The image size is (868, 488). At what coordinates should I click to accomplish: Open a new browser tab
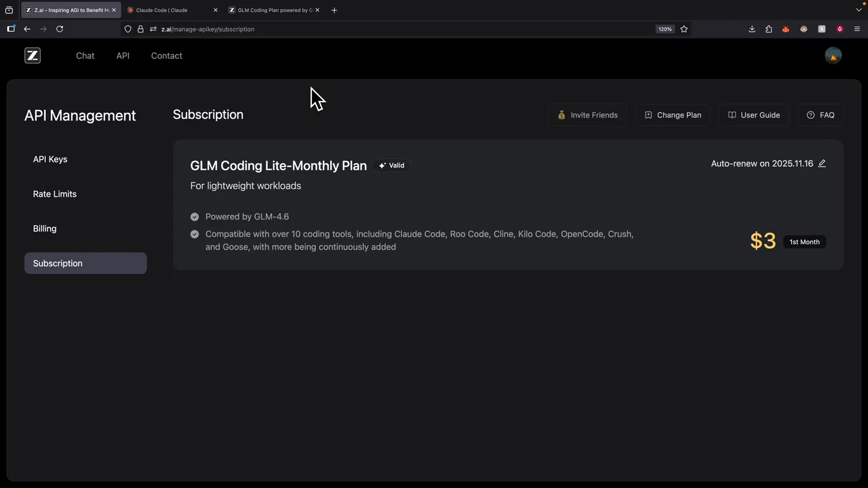(x=334, y=10)
